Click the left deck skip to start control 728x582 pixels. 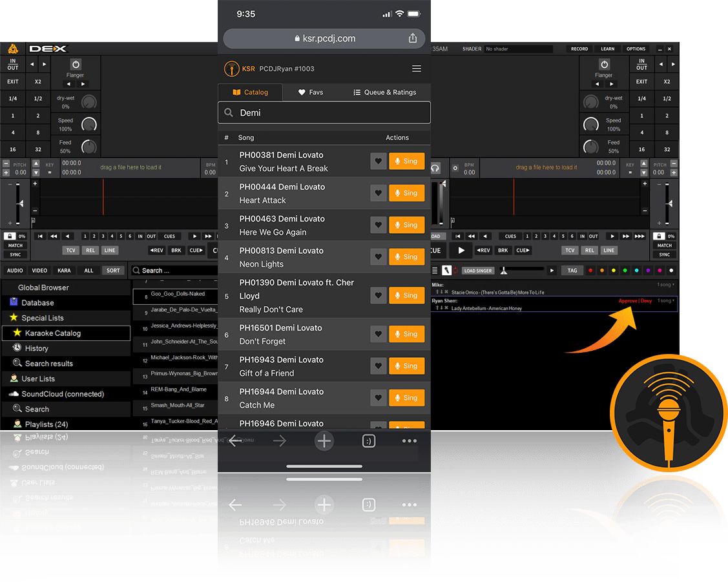(x=41, y=236)
